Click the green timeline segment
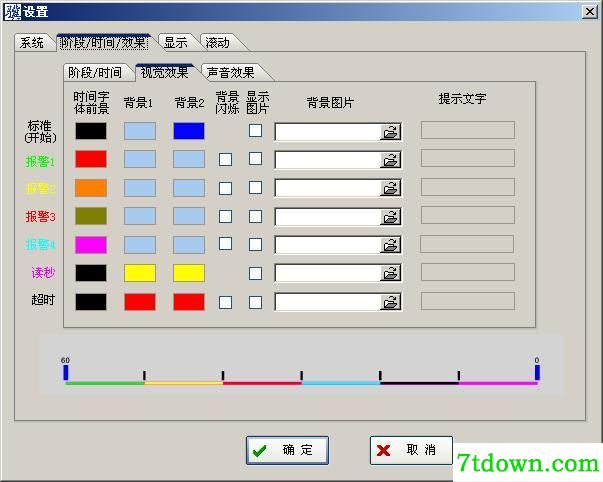 (105, 383)
